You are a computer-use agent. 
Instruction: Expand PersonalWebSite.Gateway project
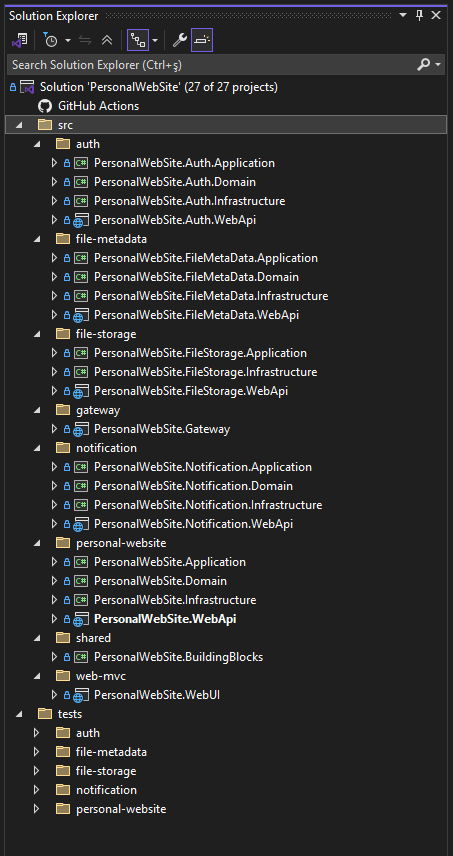tap(54, 429)
